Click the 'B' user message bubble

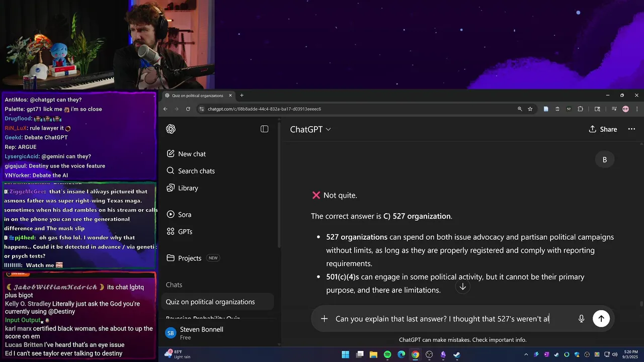pos(604,159)
